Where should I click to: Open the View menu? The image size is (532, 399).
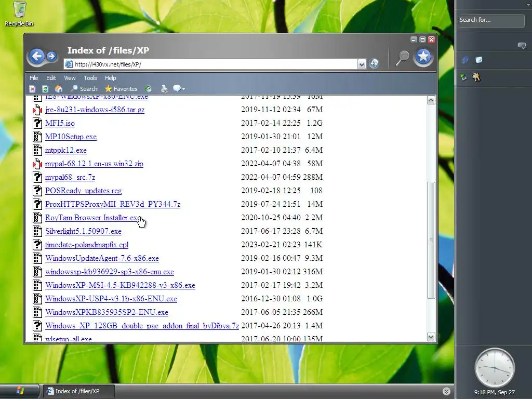tap(70, 78)
